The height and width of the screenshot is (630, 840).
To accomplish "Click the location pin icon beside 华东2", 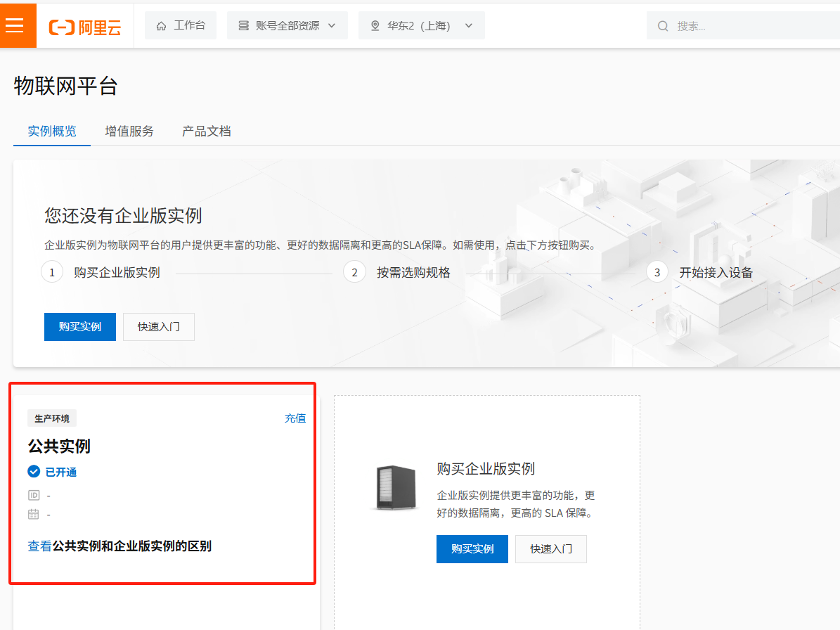I will [375, 26].
